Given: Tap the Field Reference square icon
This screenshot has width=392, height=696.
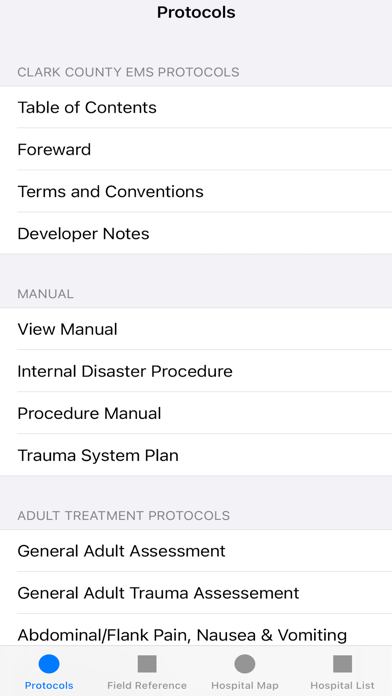Looking at the screenshot, I should pos(147,664).
